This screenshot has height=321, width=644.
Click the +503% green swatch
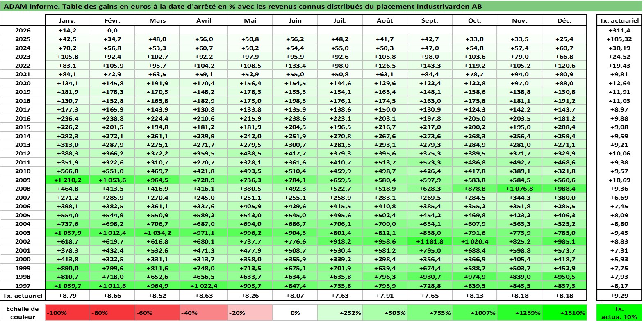[x=385, y=312]
